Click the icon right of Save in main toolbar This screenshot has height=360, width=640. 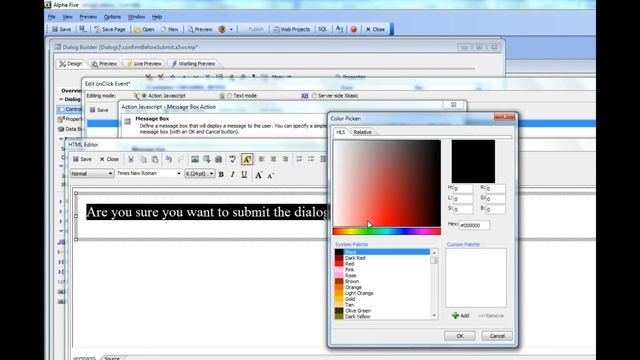(x=83, y=29)
